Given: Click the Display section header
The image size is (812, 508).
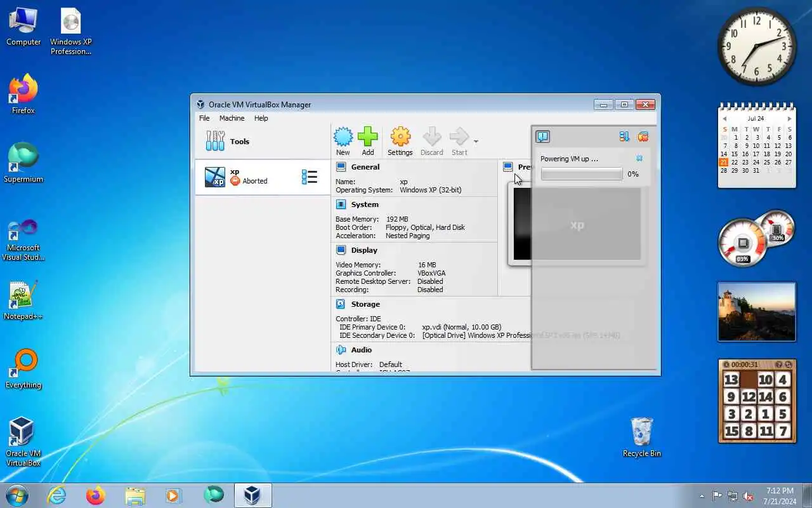Looking at the screenshot, I should [x=364, y=250].
